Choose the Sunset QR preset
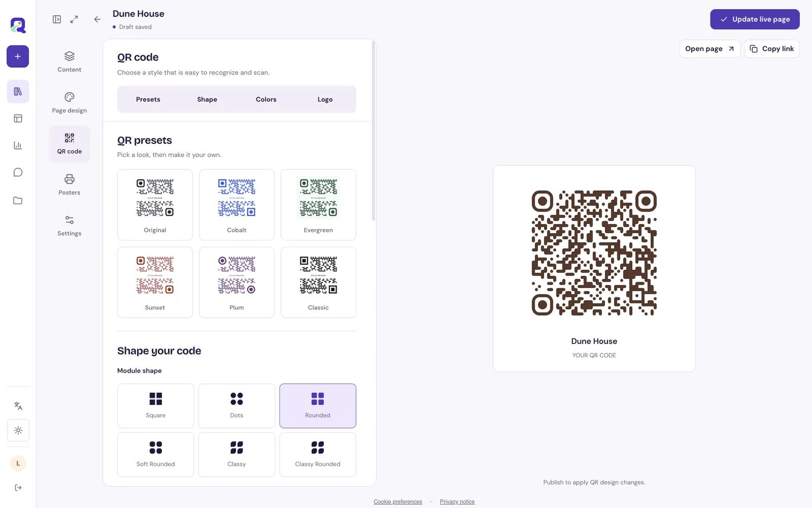The width and height of the screenshot is (812, 508). click(x=155, y=282)
